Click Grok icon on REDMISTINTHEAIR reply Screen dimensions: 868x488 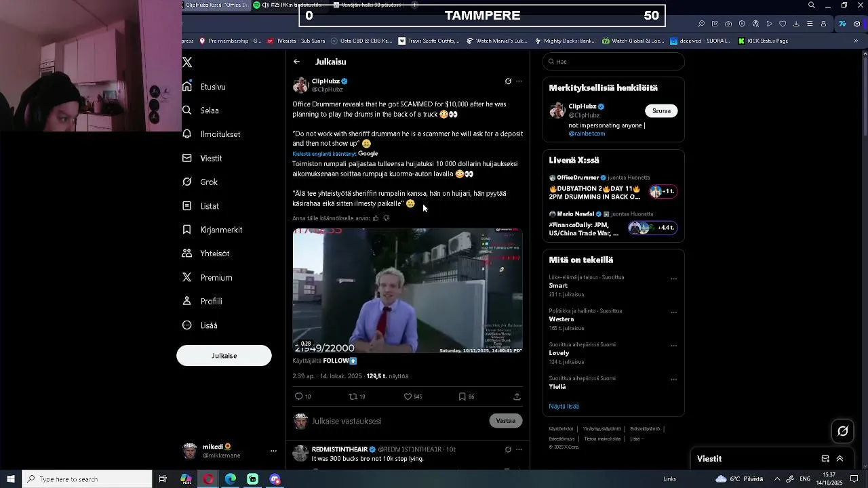(x=508, y=449)
